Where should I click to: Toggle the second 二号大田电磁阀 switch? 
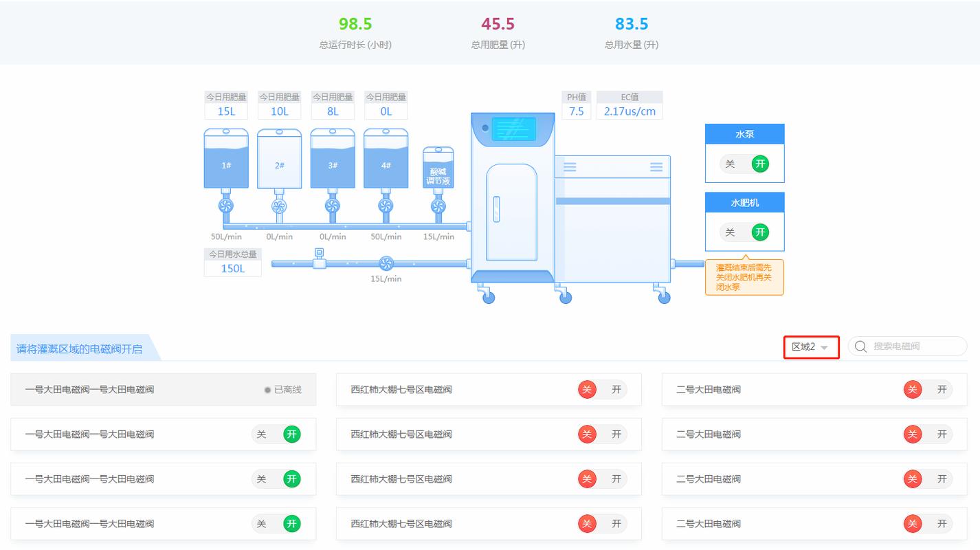(x=928, y=434)
